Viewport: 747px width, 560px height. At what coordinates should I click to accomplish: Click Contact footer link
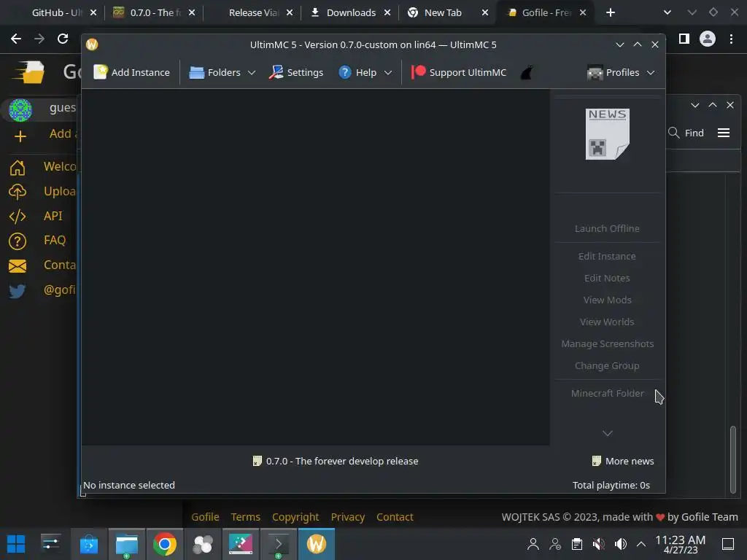tap(395, 517)
